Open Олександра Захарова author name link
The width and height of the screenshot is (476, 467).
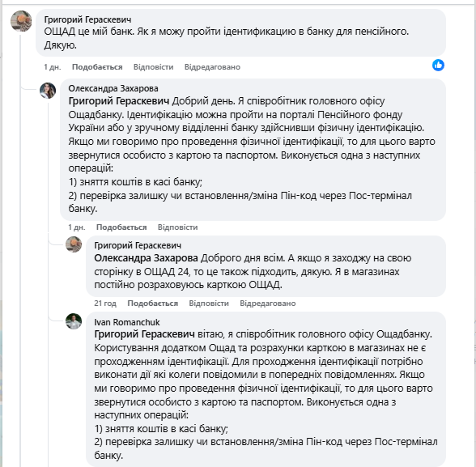pos(113,88)
